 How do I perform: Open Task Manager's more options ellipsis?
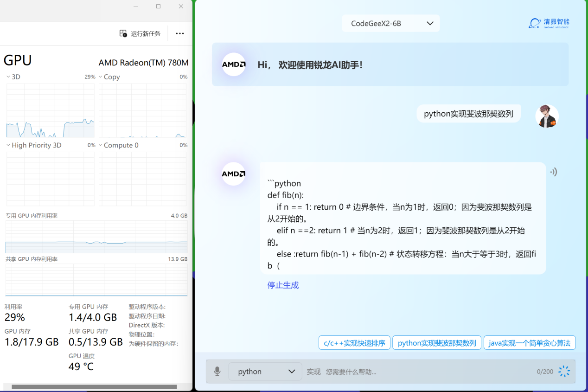coord(180,33)
